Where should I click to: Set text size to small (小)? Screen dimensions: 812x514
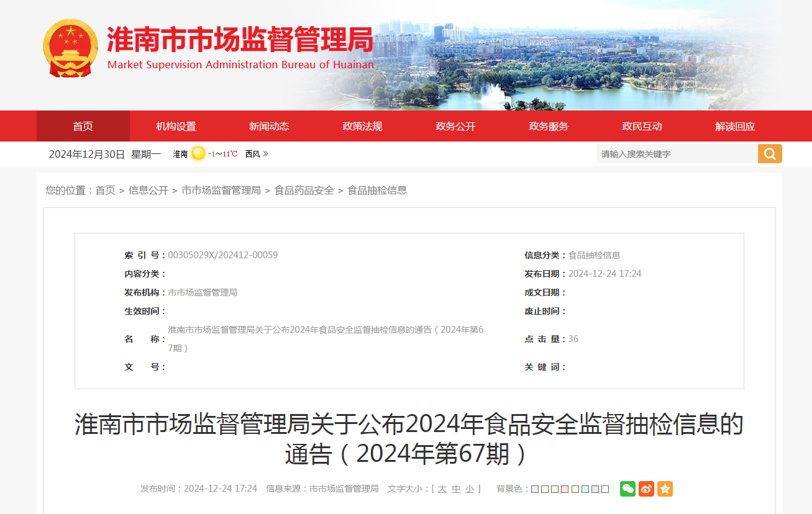(470, 489)
